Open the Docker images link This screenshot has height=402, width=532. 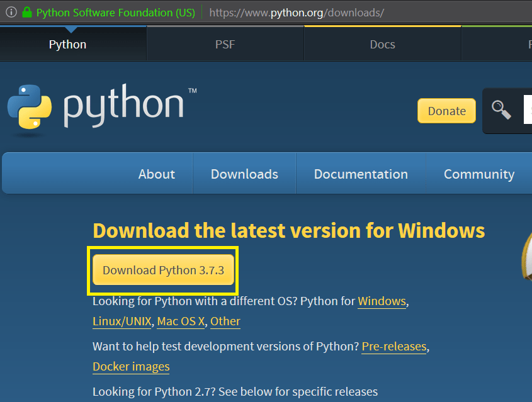pos(131,366)
